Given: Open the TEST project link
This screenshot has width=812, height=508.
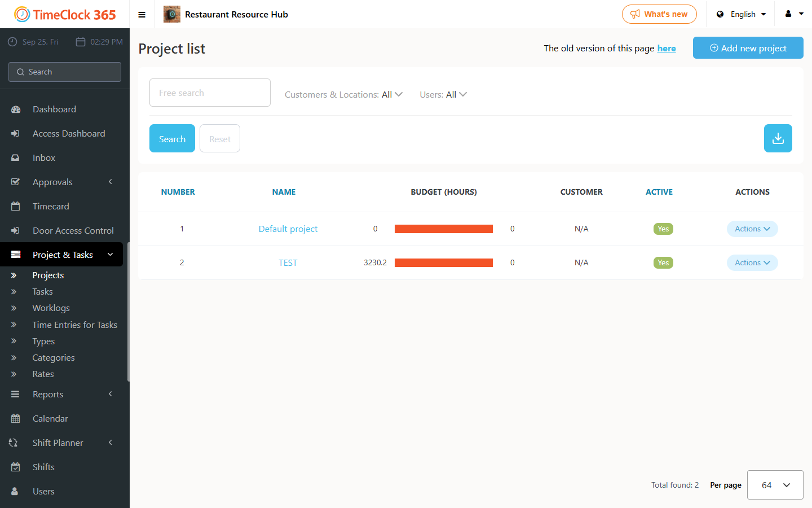Looking at the screenshot, I should pyautogui.click(x=288, y=263).
